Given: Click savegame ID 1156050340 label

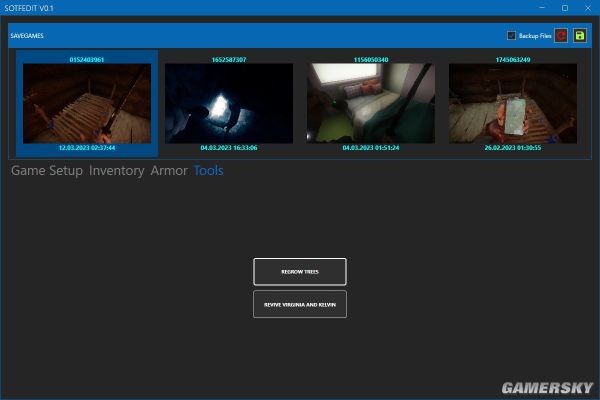Looking at the screenshot, I should click(371, 59).
